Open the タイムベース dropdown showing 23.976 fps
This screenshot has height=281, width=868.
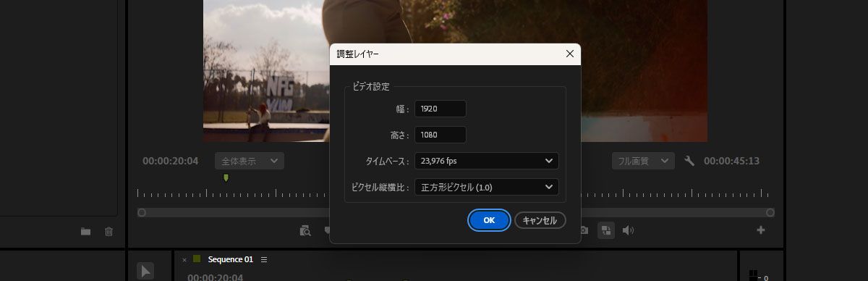point(486,161)
